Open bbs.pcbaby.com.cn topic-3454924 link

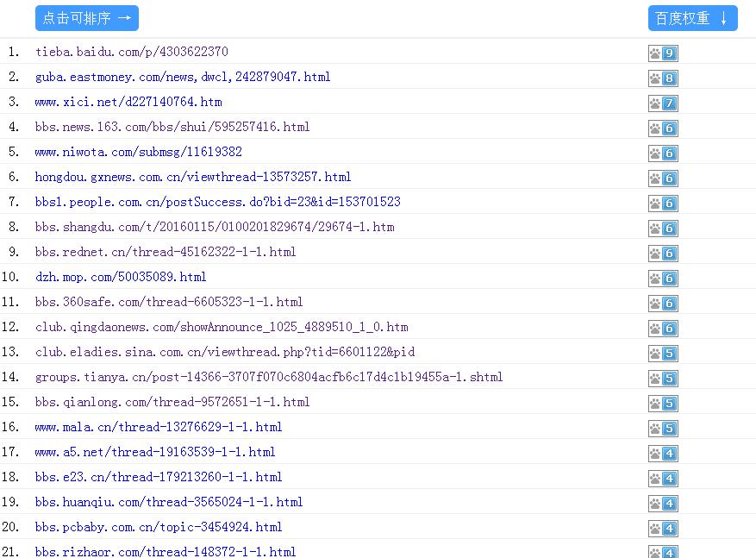159,527
